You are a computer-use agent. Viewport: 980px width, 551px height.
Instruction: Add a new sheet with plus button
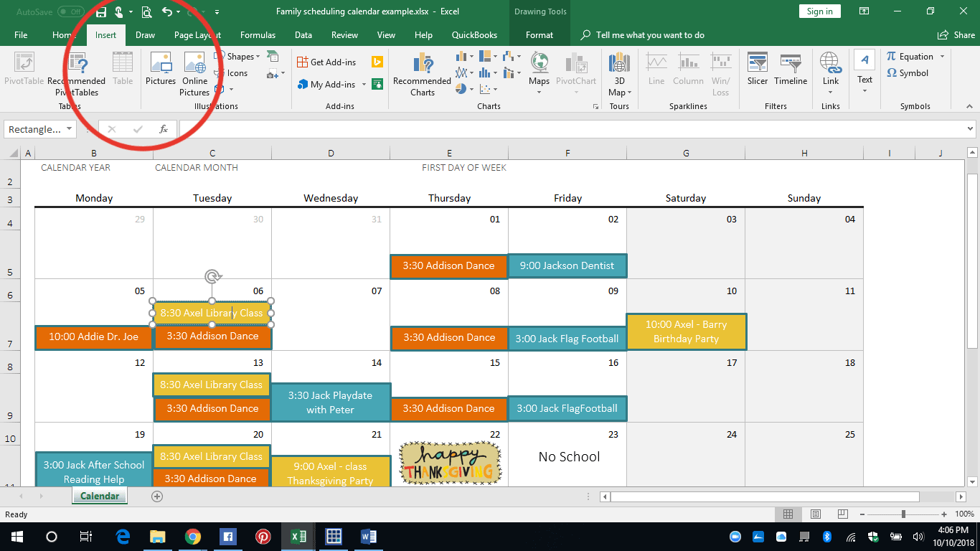tap(157, 496)
